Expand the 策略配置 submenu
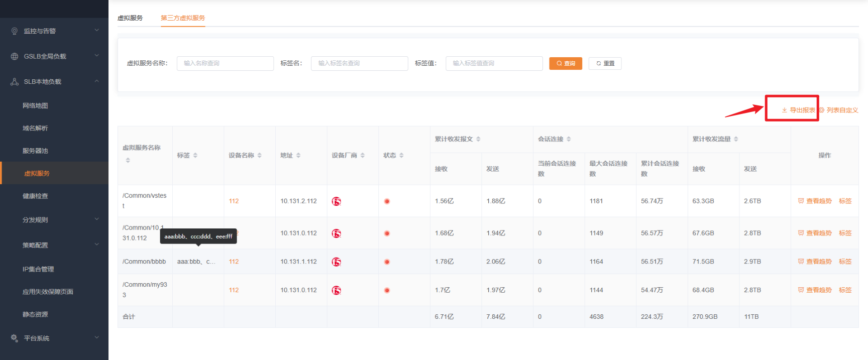 click(x=96, y=245)
